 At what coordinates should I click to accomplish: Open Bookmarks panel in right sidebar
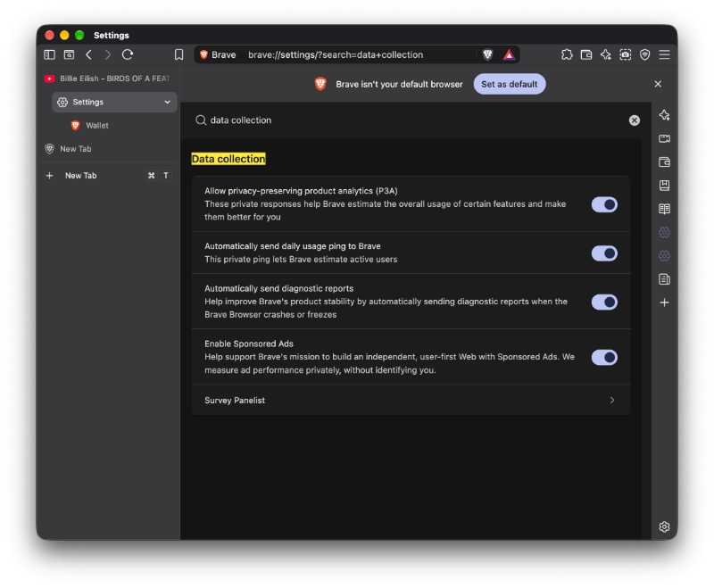click(x=664, y=186)
